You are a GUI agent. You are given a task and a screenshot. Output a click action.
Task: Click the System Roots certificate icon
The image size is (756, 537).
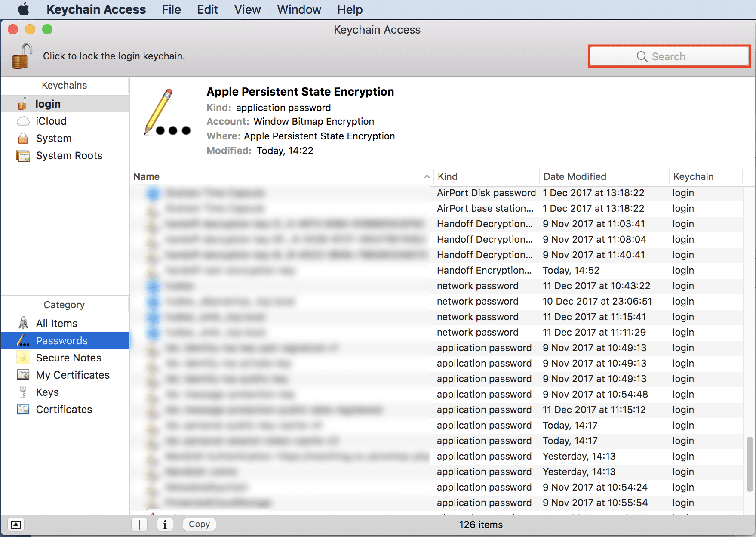(x=23, y=155)
